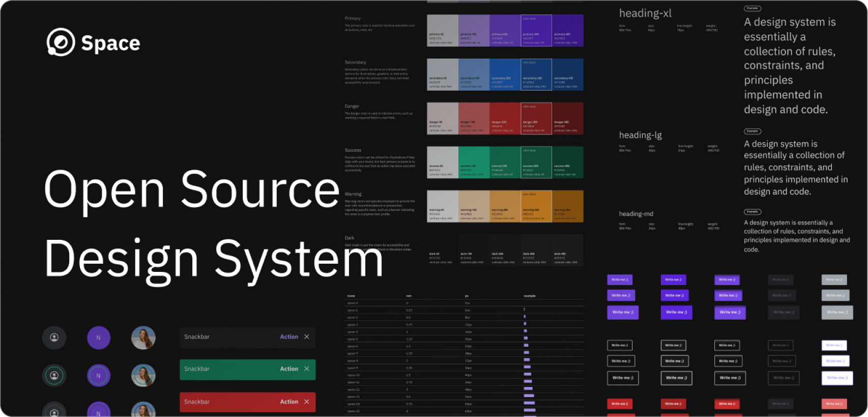Select the danger-400 swatch

click(x=568, y=119)
